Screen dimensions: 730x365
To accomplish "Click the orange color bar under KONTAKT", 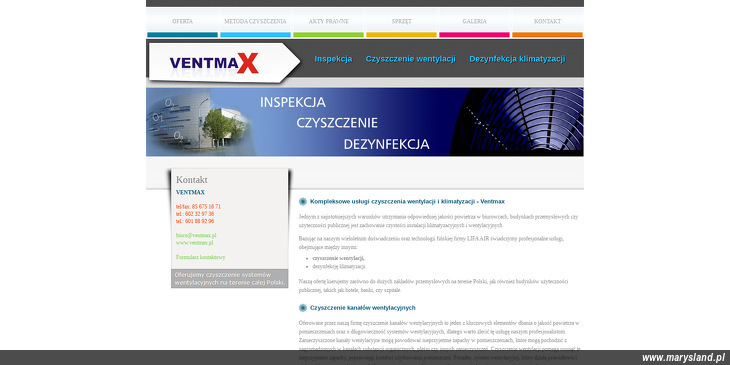I will (x=547, y=35).
